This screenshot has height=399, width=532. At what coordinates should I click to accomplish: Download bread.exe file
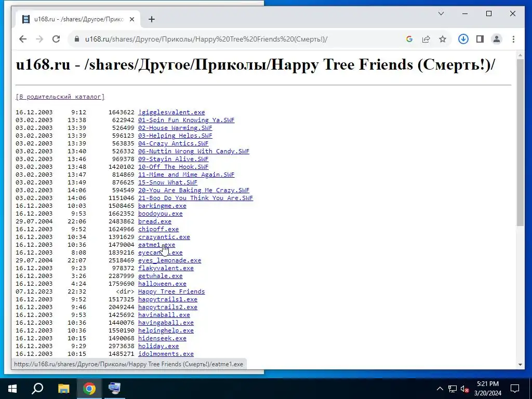(155, 221)
